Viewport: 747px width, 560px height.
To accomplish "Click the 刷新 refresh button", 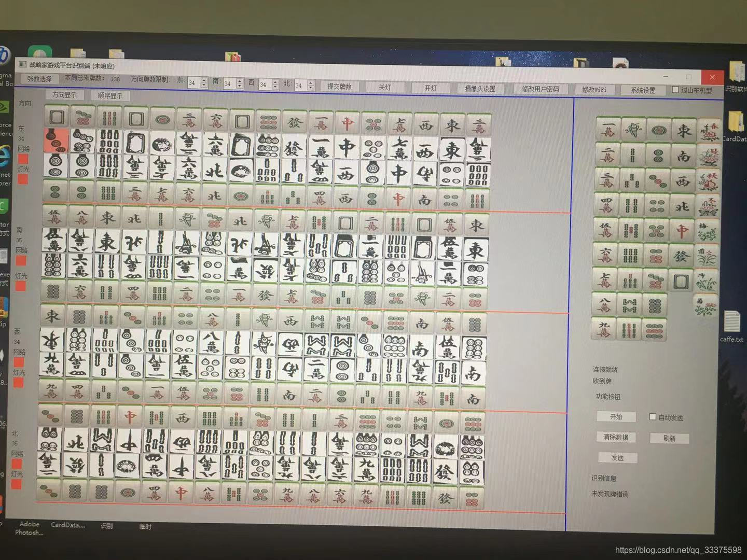I will (669, 438).
